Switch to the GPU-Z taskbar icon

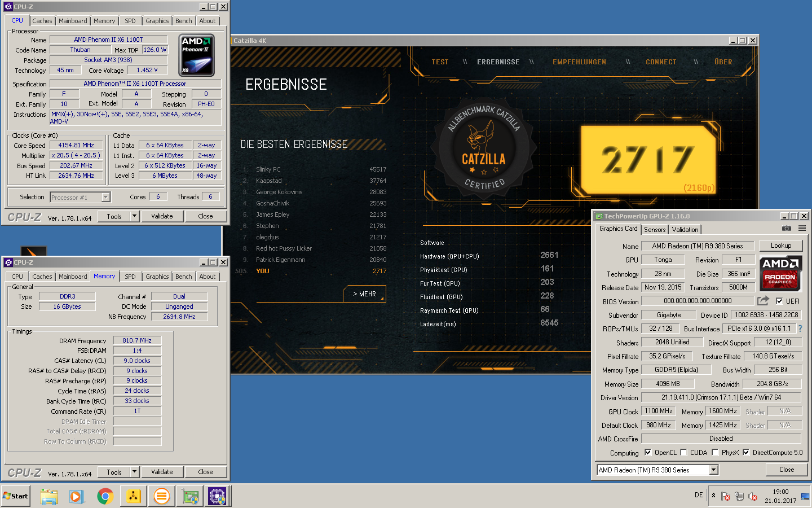click(191, 497)
